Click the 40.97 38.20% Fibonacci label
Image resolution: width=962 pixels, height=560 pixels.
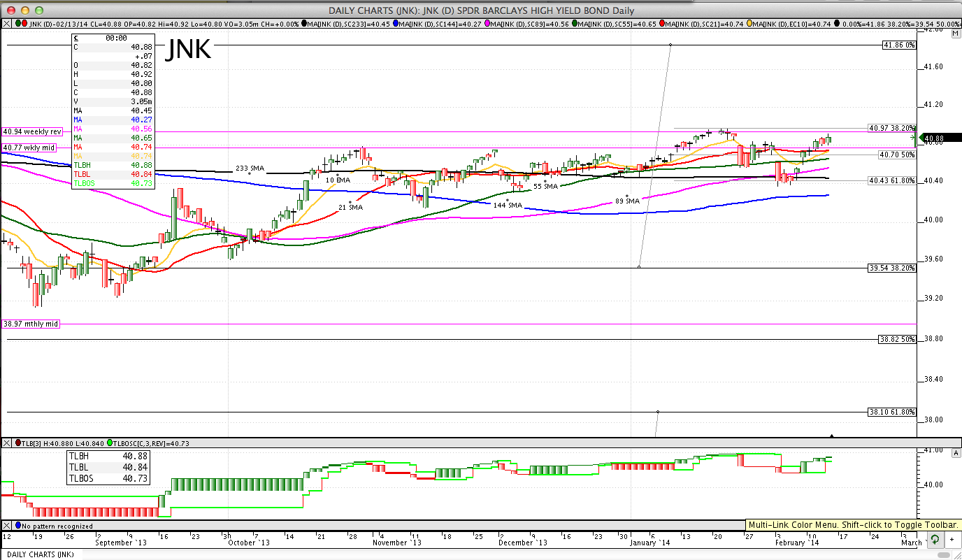tap(892, 128)
